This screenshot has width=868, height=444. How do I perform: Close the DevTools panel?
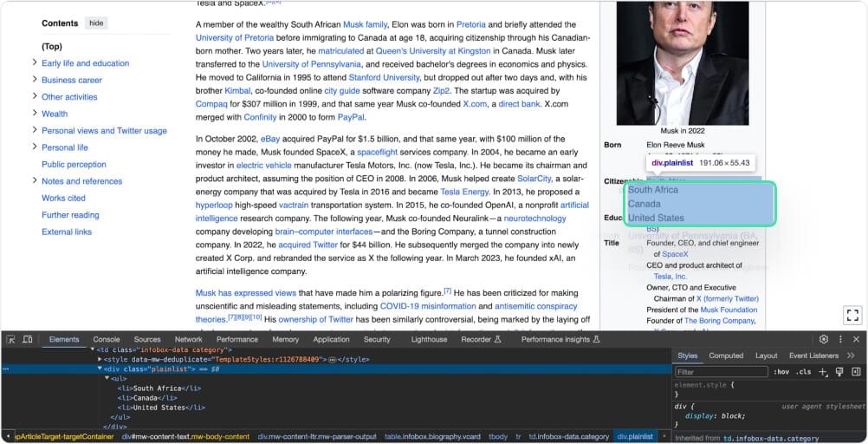click(857, 339)
